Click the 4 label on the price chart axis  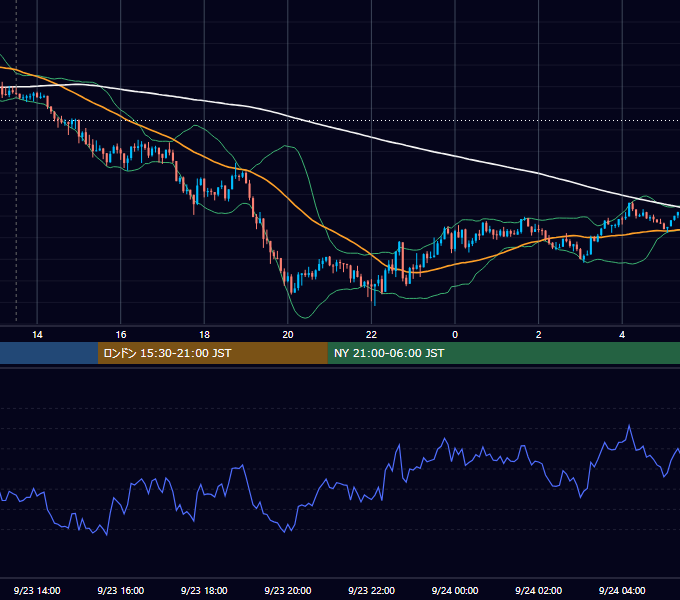click(622, 335)
